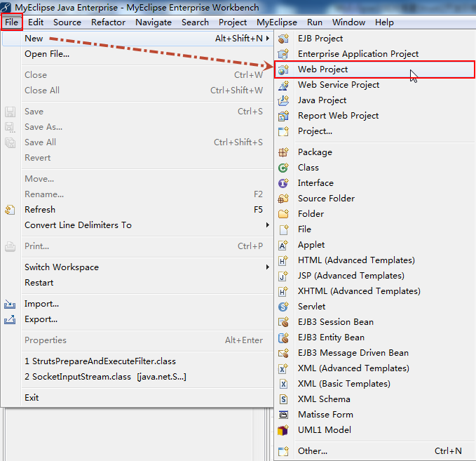Click the XML Schema icon
Image resolution: width=476 pixels, height=461 pixels.
283,399
